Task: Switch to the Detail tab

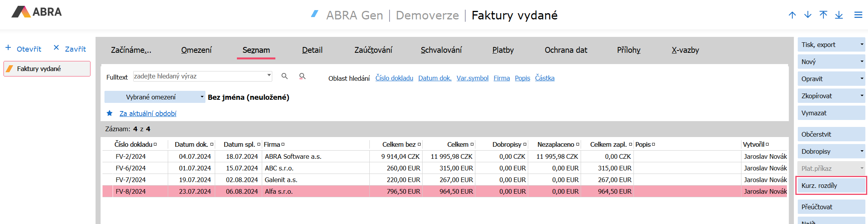Action: (x=312, y=50)
